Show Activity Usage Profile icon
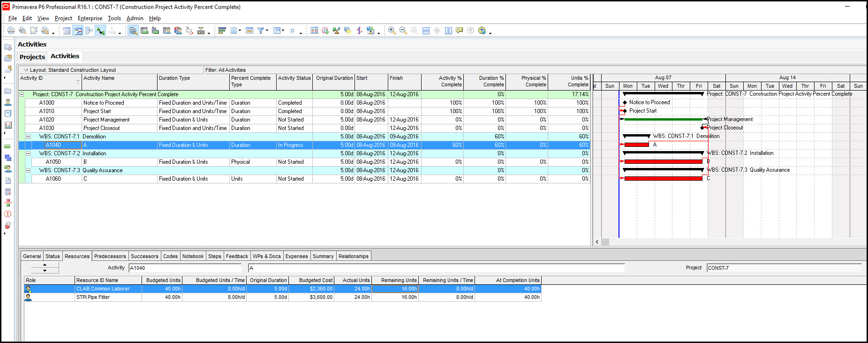868x343 pixels. pos(156,30)
